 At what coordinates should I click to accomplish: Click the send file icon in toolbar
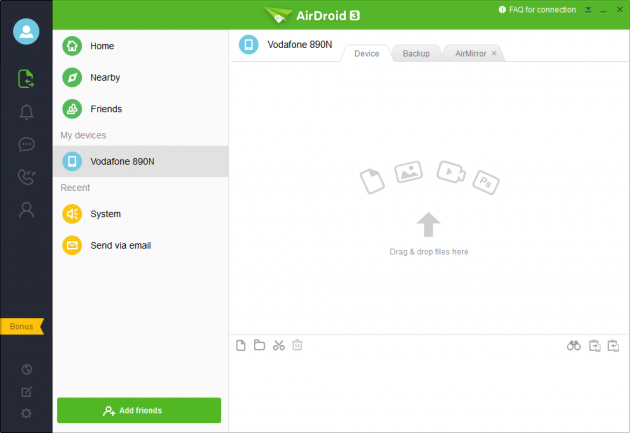pos(241,345)
